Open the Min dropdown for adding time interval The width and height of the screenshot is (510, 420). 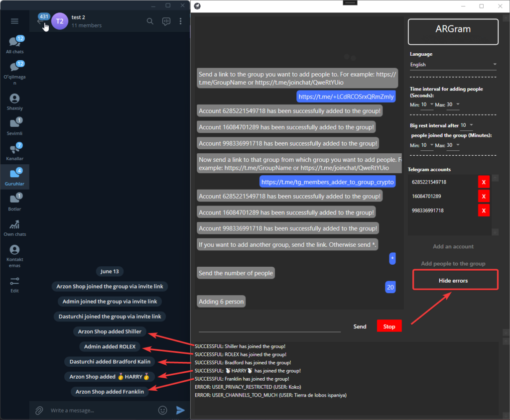[x=427, y=104]
